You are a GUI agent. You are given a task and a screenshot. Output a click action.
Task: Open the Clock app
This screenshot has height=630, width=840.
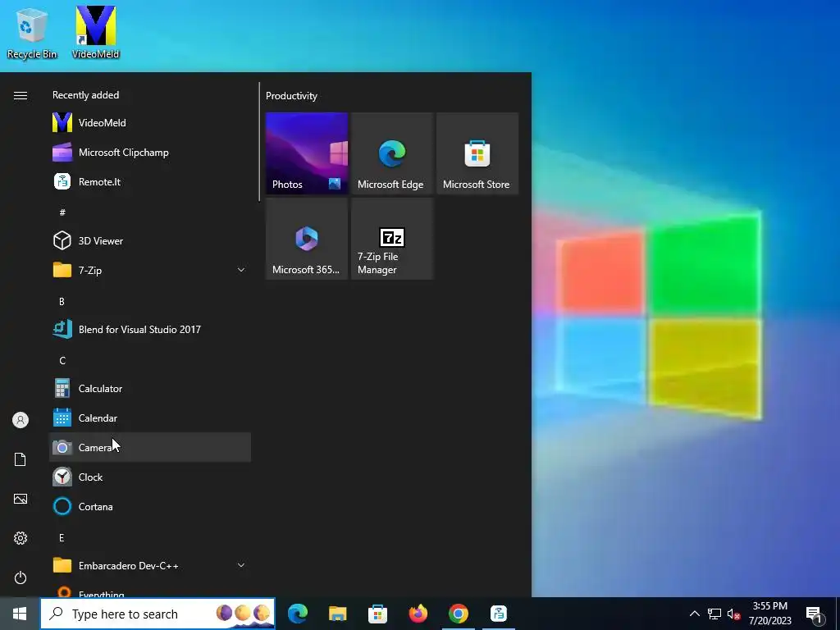150,477
